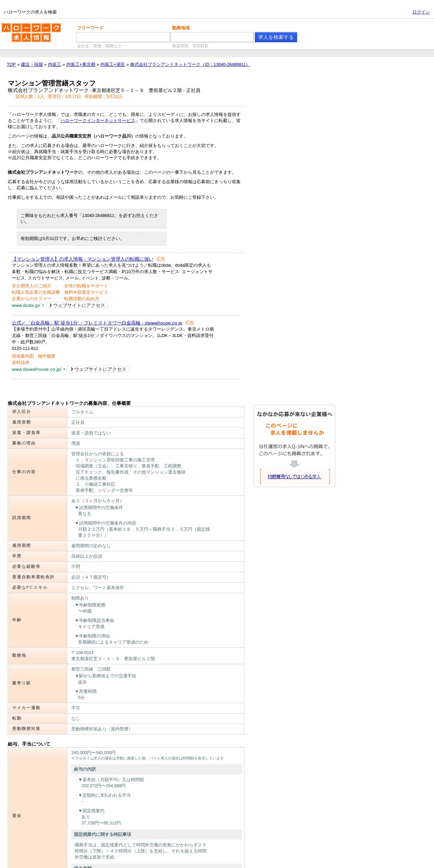Viewport: 434px width, 868px height.
Task: Open 株式会社プランアンドネットワーク ID breadcrumb link
Action: [x=190, y=64]
